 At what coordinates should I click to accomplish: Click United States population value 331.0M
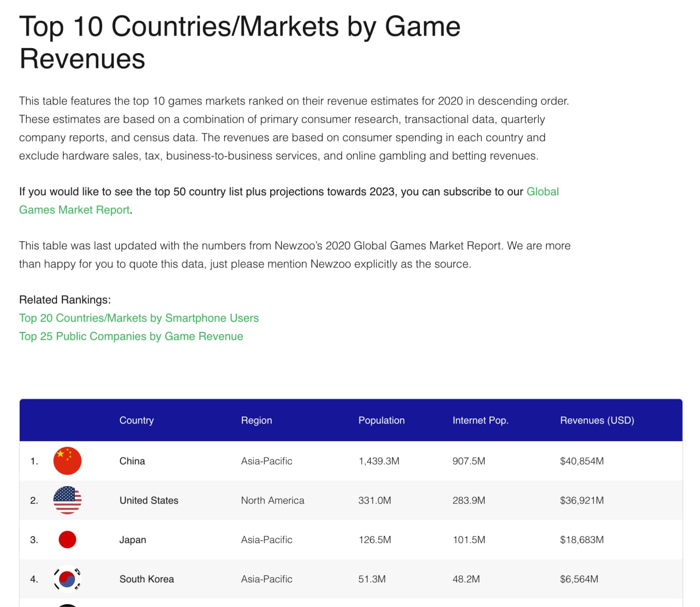[x=375, y=500]
